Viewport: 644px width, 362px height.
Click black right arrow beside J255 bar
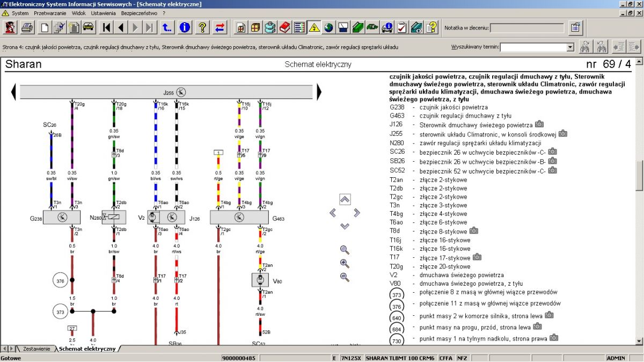click(319, 92)
